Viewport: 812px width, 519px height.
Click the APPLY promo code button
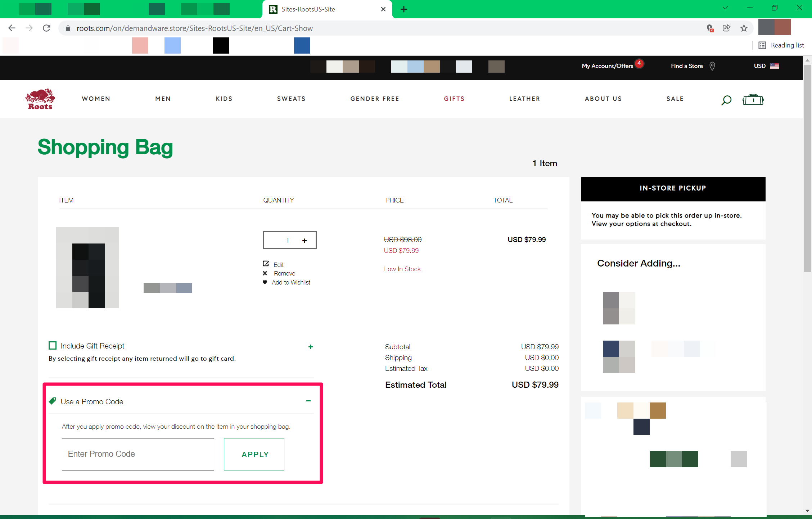pyautogui.click(x=254, y=454)
